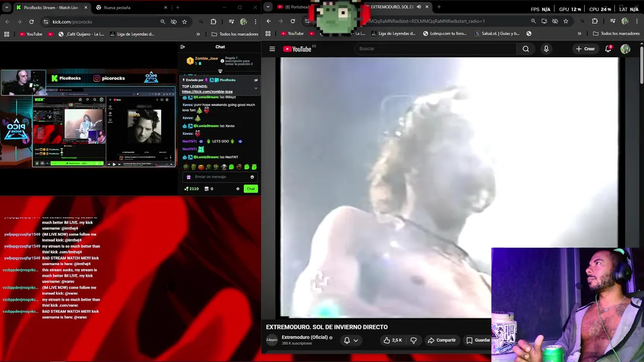Dislike the Extremoduro video
The height and width of the screenshot is (362, 644).
[414, 340]
